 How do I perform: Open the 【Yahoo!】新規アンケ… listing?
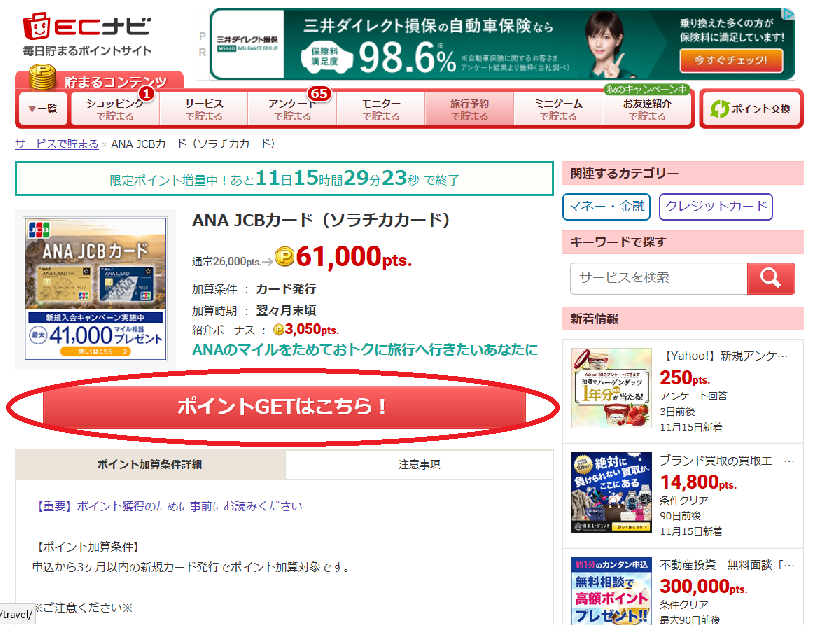(x=725, y=356)
